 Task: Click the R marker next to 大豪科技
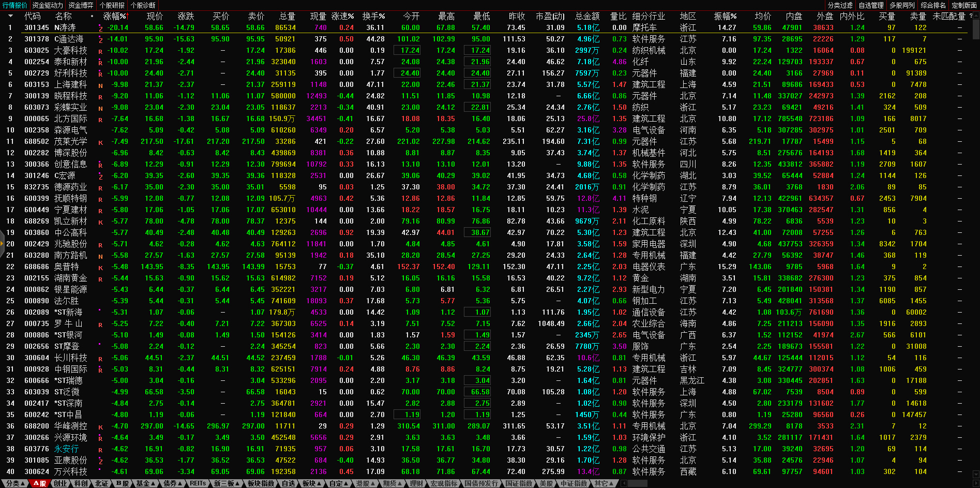100,51
